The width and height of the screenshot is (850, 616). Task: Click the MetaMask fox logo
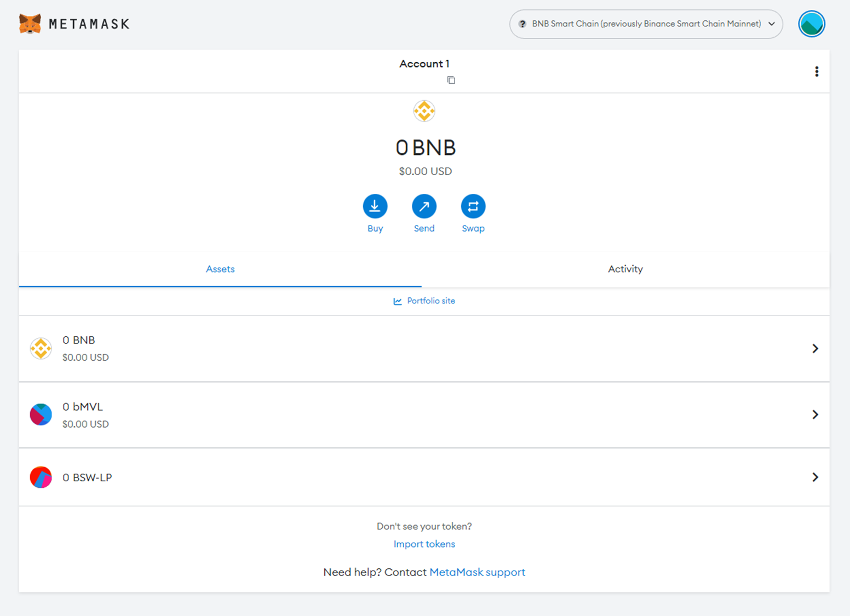[x=30, y=24]
